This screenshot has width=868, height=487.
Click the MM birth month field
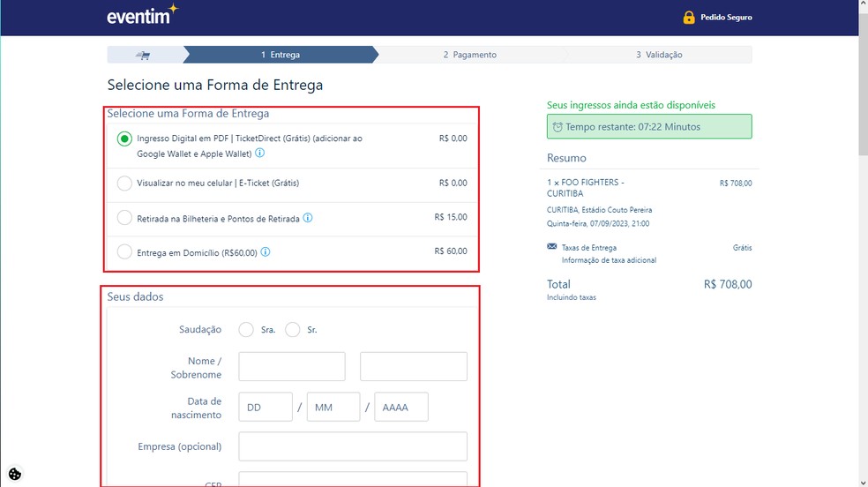click(333, 407)
